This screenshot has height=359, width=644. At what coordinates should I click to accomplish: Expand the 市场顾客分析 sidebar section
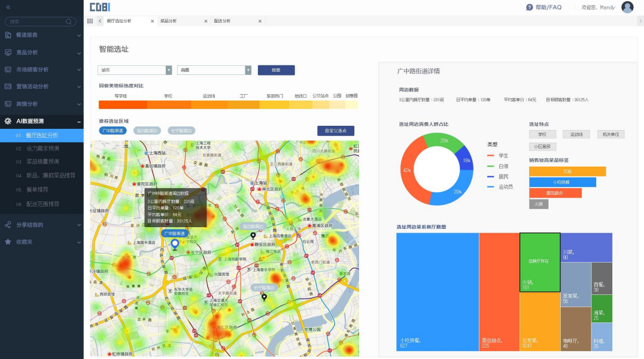[x=41, y=70]
